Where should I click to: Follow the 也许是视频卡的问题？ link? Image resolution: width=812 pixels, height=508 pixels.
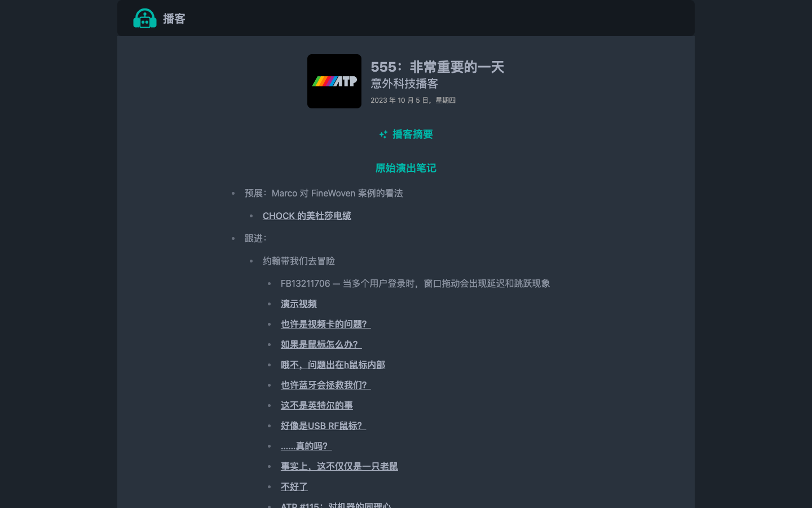point(325,324)
